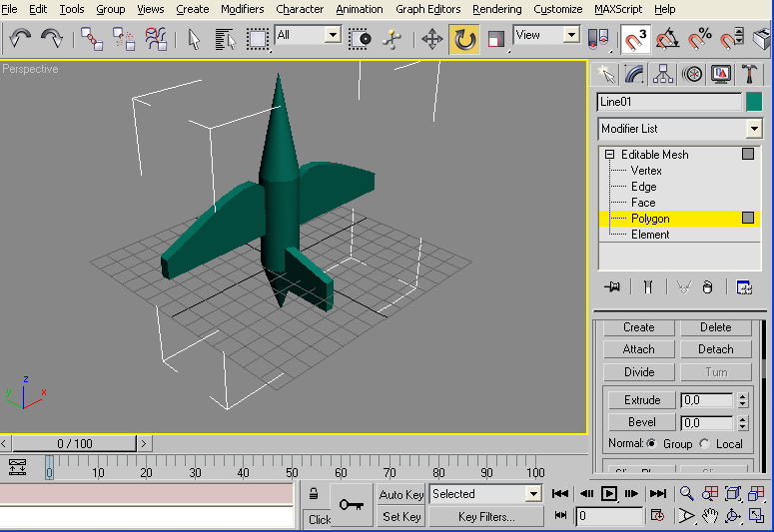This screenshot has height=532, width=774.
Task: Toggle the Angle Snap icon
Action: (x=667, y=39)
